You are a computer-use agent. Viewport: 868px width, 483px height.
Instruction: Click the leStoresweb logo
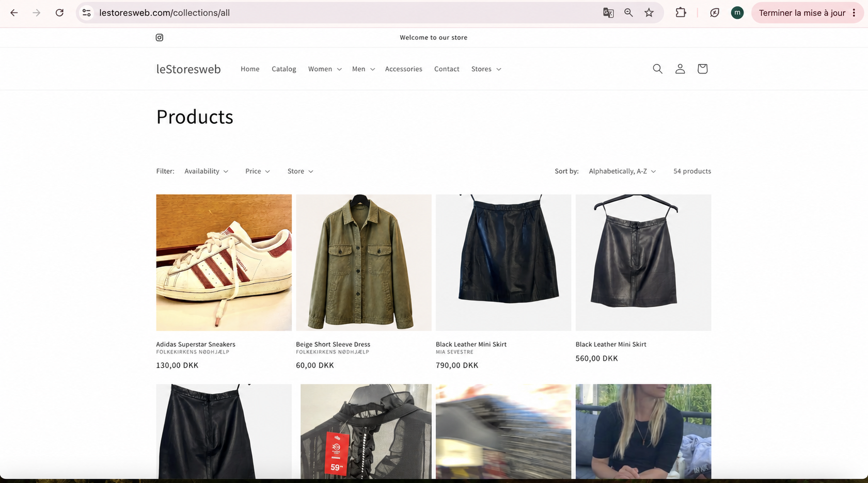[x=188, y=69]
